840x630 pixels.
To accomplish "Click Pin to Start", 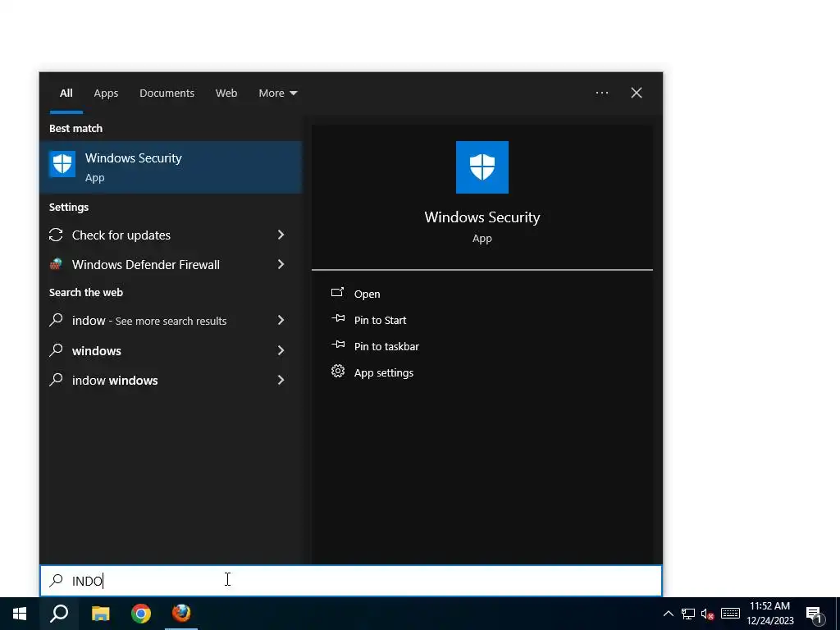I will pyautogui.click(x=380, y=321).
